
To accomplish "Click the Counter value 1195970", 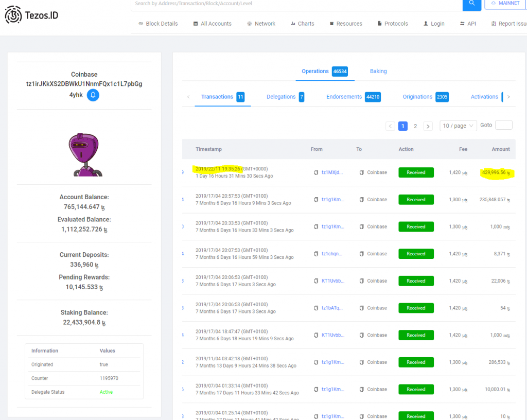I will pos(109,378).
